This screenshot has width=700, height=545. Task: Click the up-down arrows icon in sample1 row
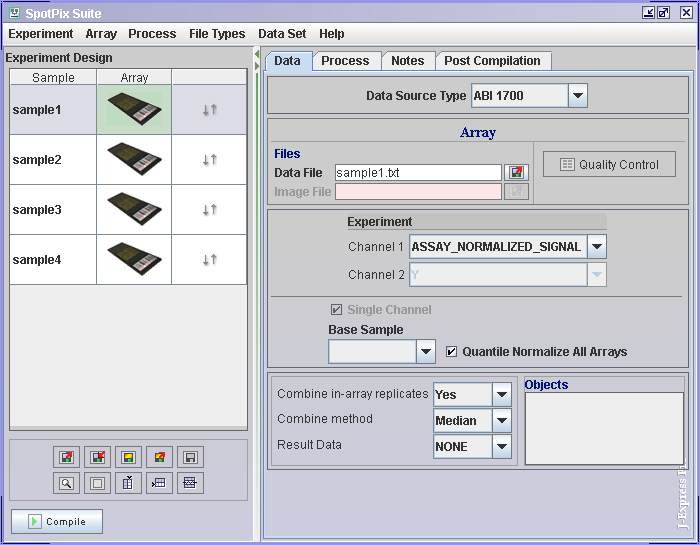pos(209,109)
